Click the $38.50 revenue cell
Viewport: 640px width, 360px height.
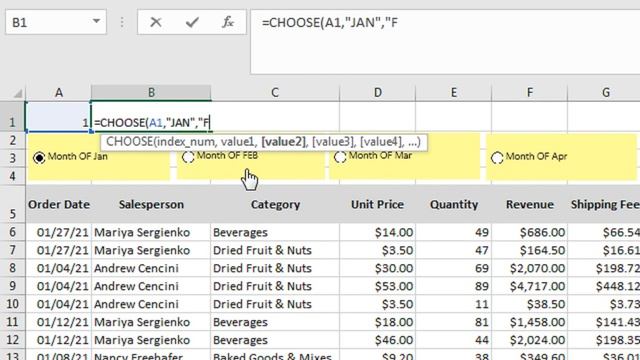click(x=529, y=304)
